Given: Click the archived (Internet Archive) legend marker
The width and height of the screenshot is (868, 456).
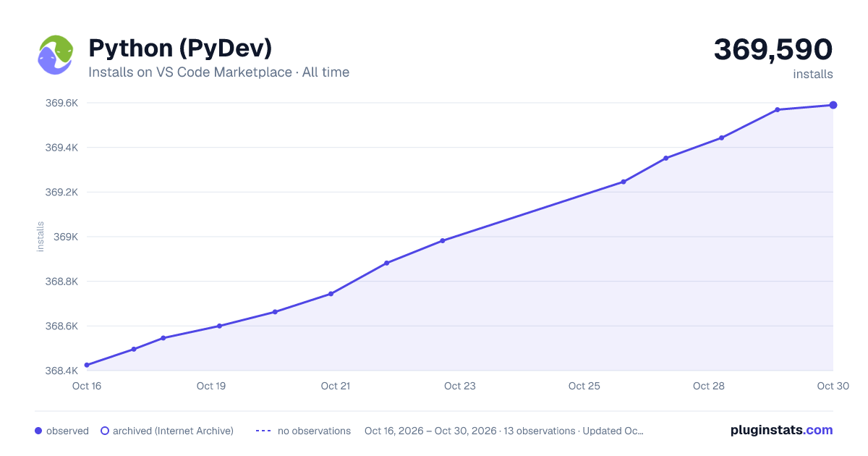Looking at the screenshot, I should [105, 431].
